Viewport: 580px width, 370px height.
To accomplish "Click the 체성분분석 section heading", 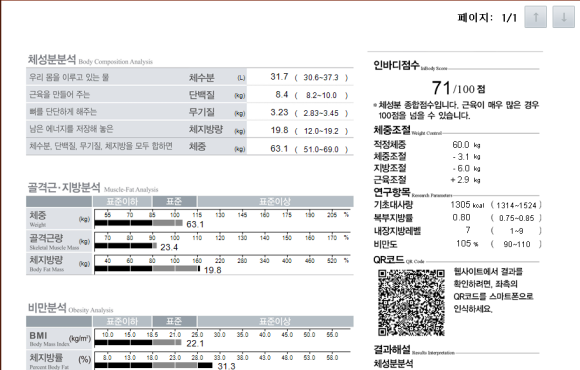I will [52, 59].
